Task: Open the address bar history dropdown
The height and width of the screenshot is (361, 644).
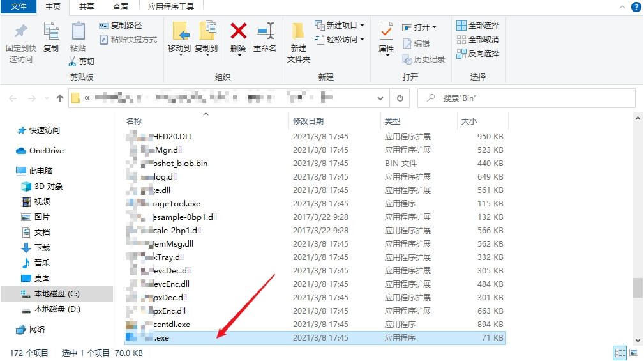Action: click(x=380, y=98)
